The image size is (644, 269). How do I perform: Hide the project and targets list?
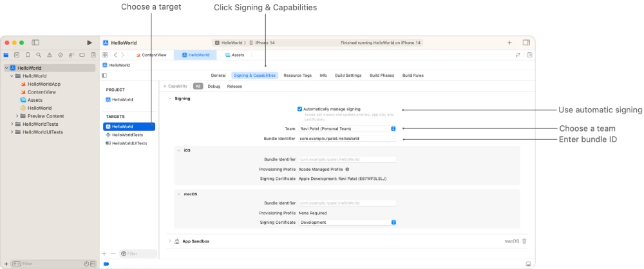[104, 75]
